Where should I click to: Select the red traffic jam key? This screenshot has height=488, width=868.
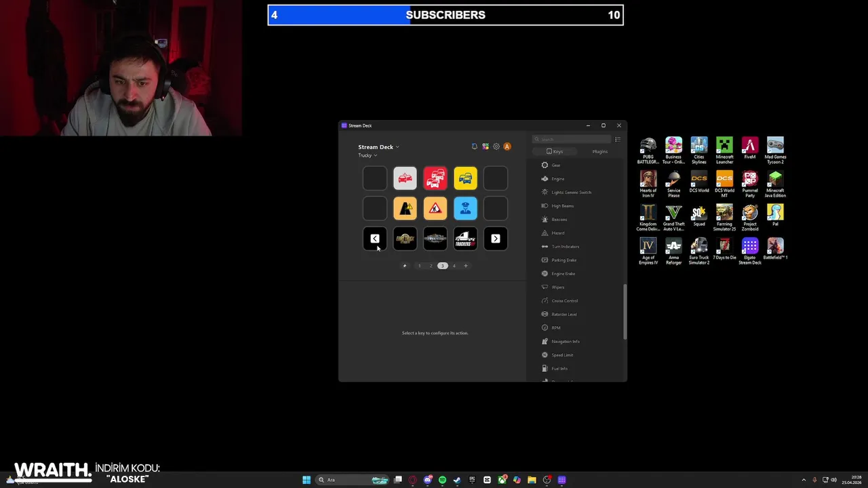[x=435, y=178]
